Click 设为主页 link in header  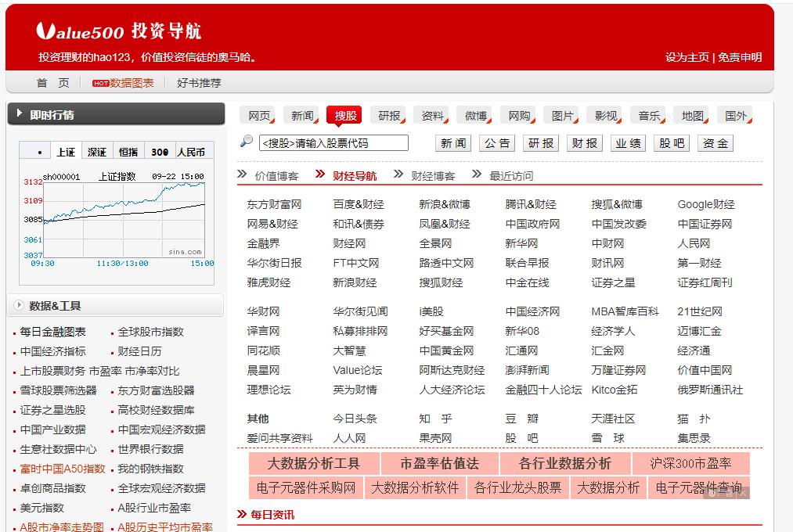pos(687,57)
